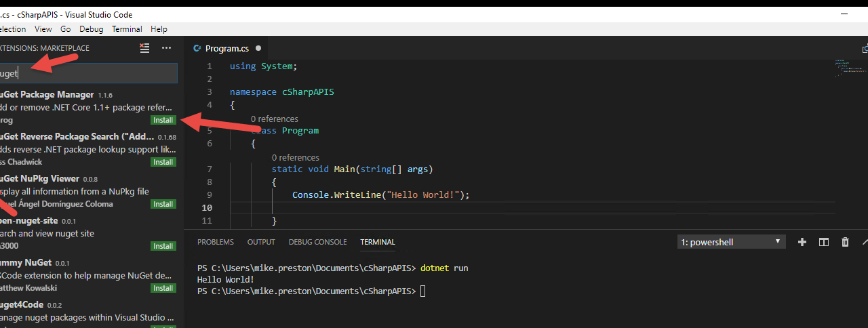The width and height of the screenshot is (868, 328).
Task: Open the View menu
Action: (43, 29)
